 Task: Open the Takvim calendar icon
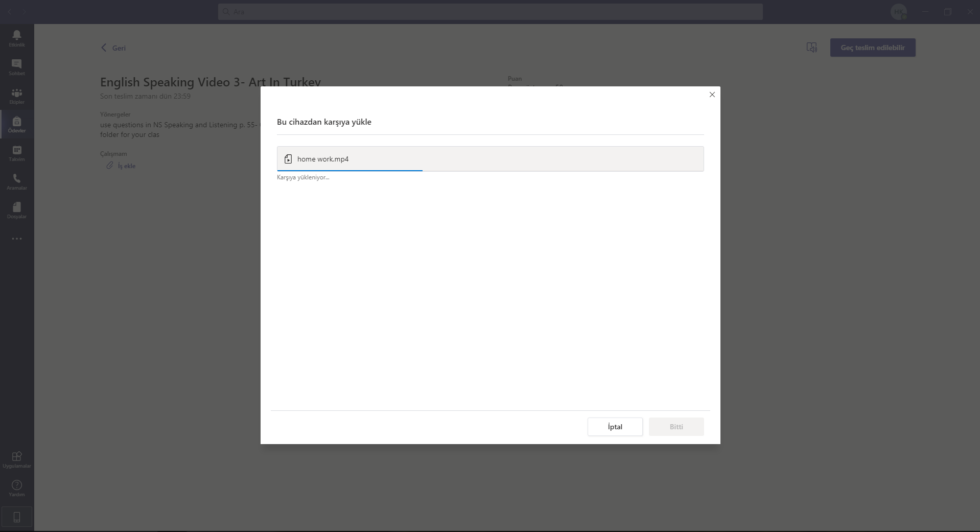point(17,150)
